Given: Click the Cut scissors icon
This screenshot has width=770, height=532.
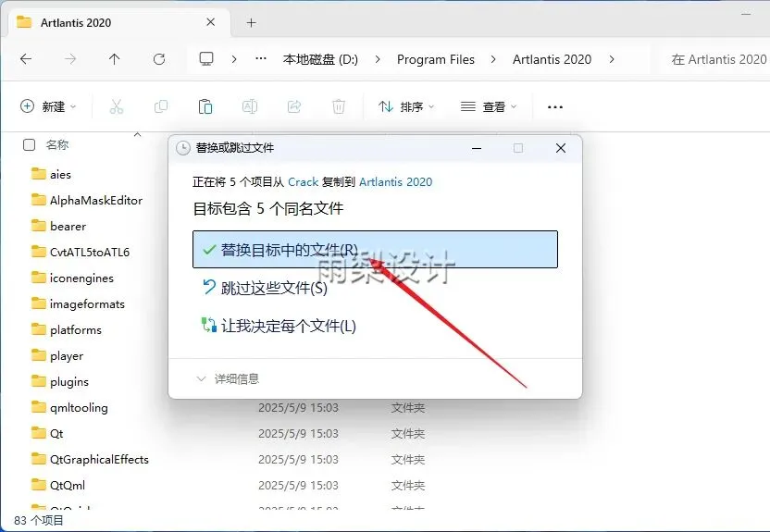Looking at the screenshot, I should tap(117, 106).
